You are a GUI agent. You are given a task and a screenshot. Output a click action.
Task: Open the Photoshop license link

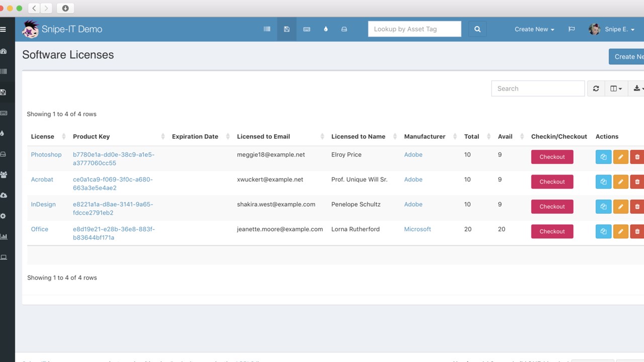click(x=46, y=155)
